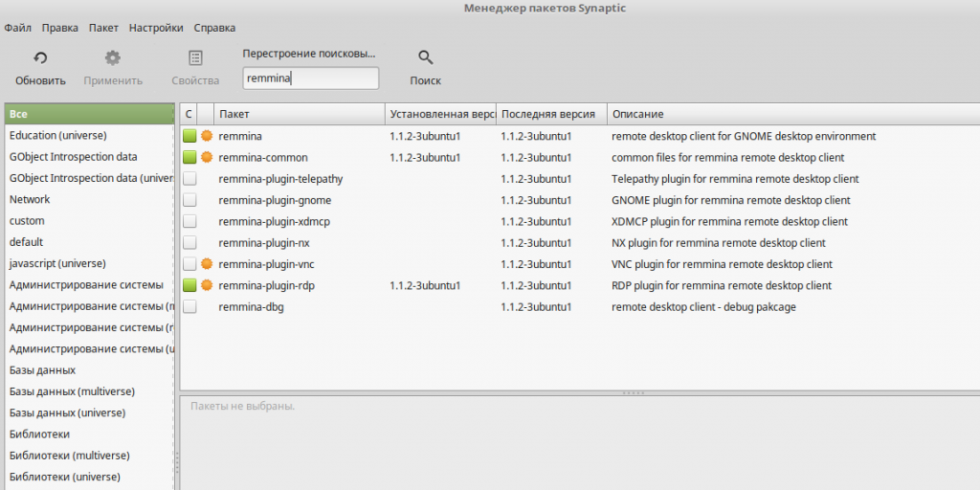
Task: Select the remmina-plugin-nx package name
Action: pyautogui.click(x=264, y=243)
